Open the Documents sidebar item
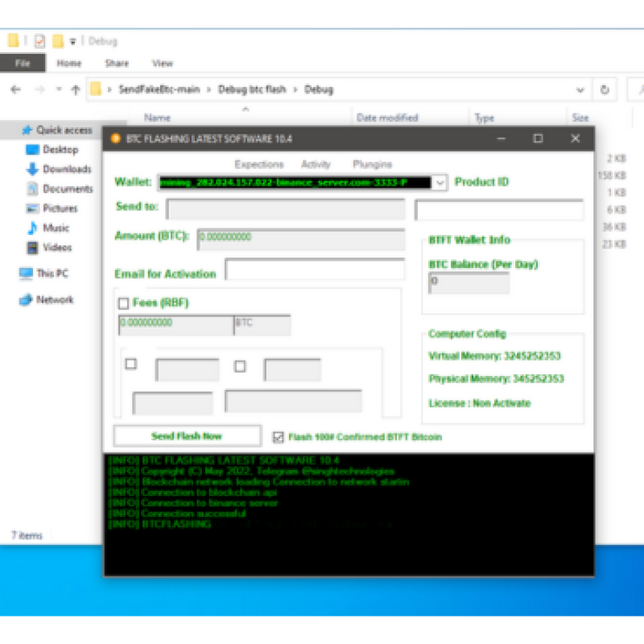 [60, 189]
